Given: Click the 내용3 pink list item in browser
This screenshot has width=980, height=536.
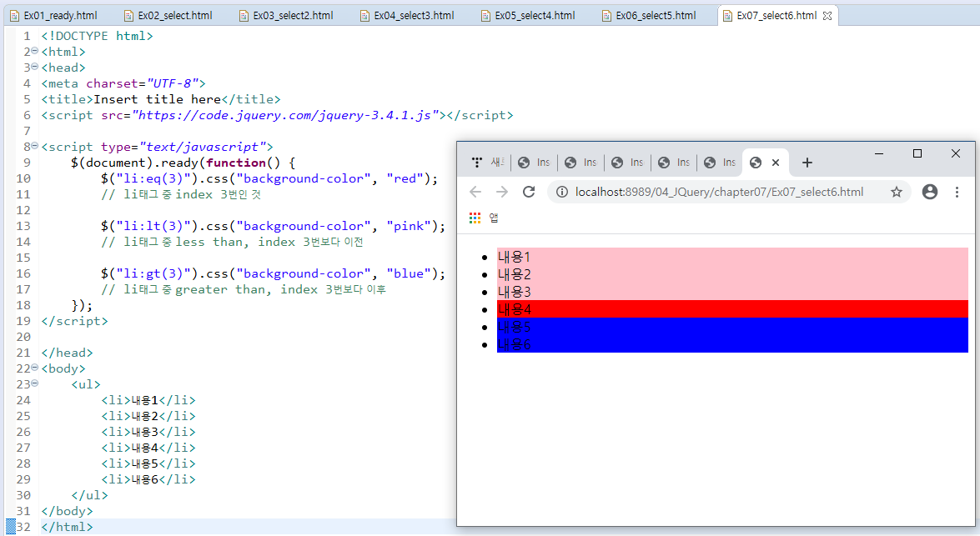Looking at the screenshot, I should click(x=732, y=292).
